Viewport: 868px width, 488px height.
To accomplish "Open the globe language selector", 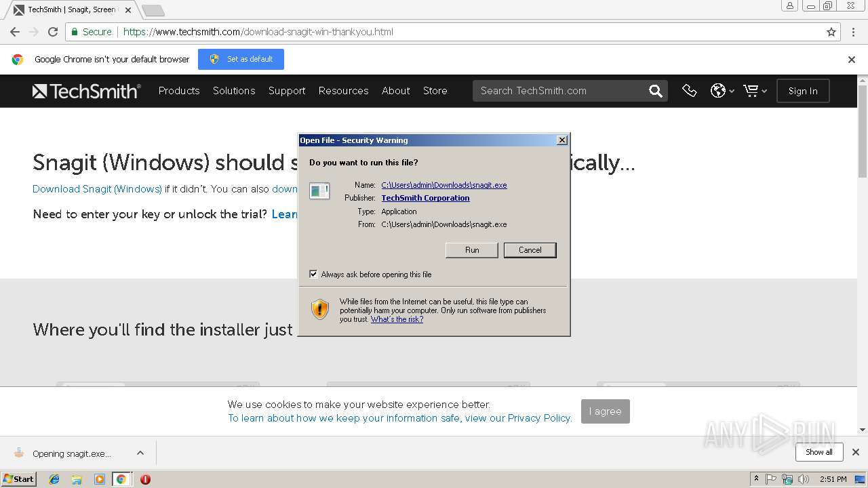I will coord(722,91).
